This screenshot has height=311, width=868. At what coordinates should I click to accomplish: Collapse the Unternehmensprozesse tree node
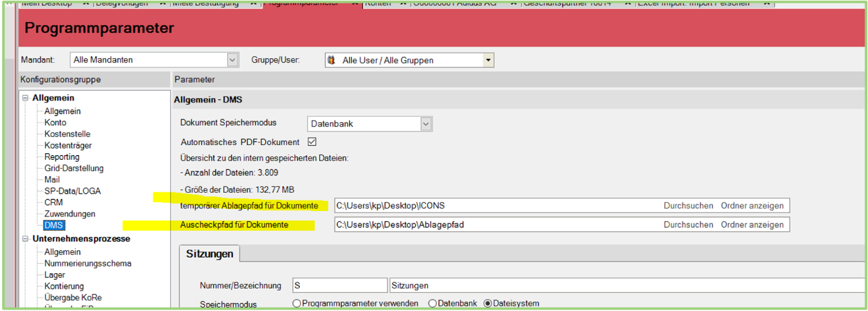coord(25,239)
